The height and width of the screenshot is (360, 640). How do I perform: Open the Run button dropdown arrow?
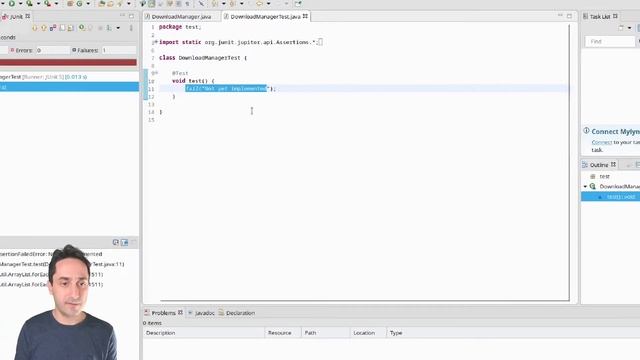click(x=20, y=4)
